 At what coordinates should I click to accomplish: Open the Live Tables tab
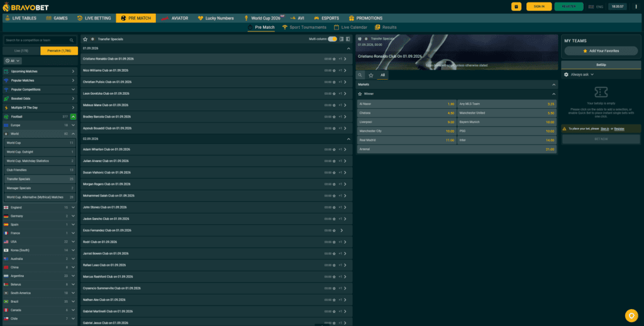click(x=20, y=18)
